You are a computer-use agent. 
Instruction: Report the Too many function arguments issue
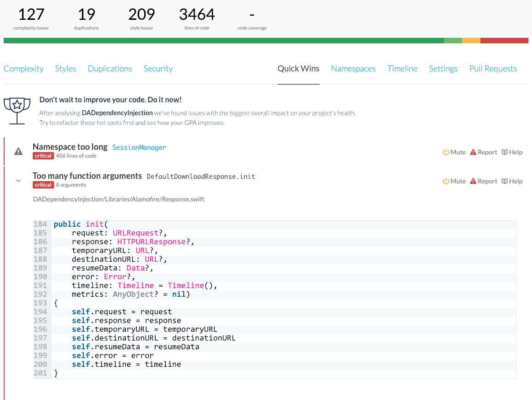pyautogui.click(x=483, y=181)
